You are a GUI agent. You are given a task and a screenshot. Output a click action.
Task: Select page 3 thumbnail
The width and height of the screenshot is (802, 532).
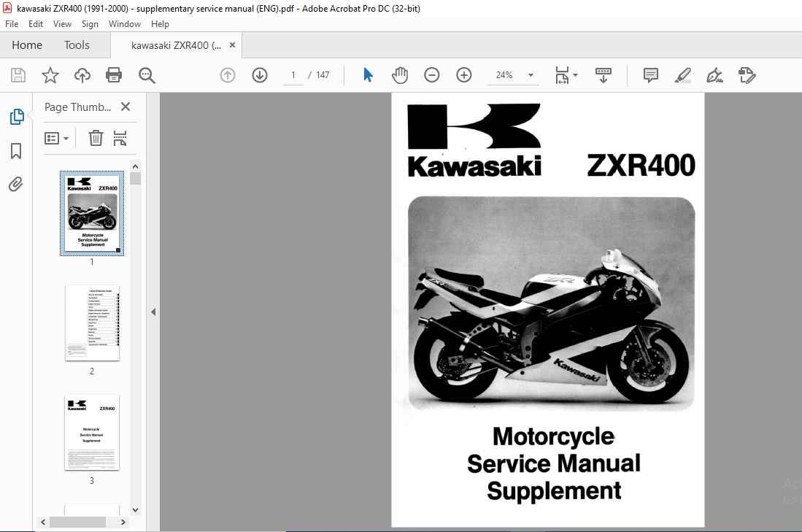point(92,433)
